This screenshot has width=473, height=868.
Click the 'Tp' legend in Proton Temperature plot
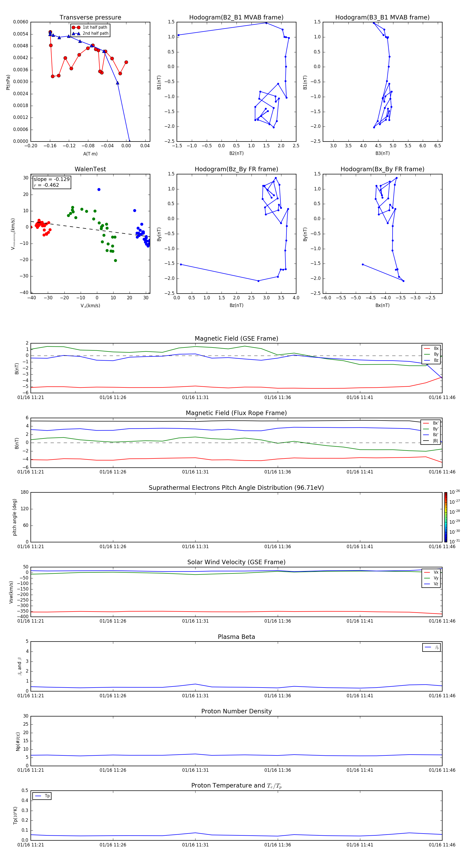(x=42, y=796)
